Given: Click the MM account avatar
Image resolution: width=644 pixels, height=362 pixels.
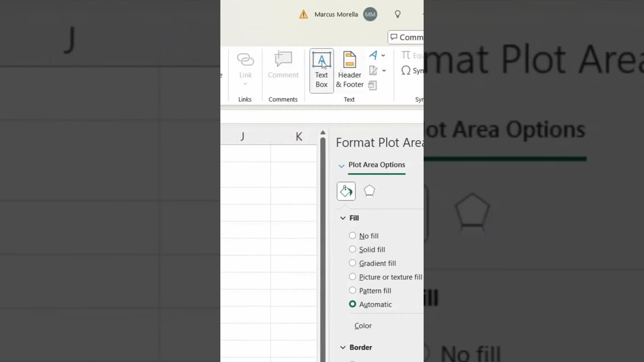Looking at the screenshot, I should pyautogui.click(x=370, y=14).
